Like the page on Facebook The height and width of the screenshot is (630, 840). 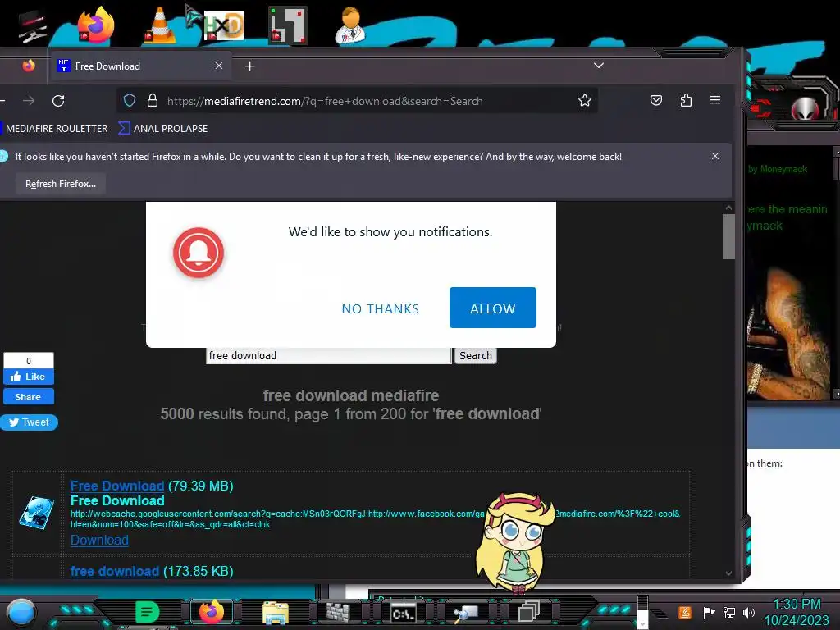click(29, 377)
